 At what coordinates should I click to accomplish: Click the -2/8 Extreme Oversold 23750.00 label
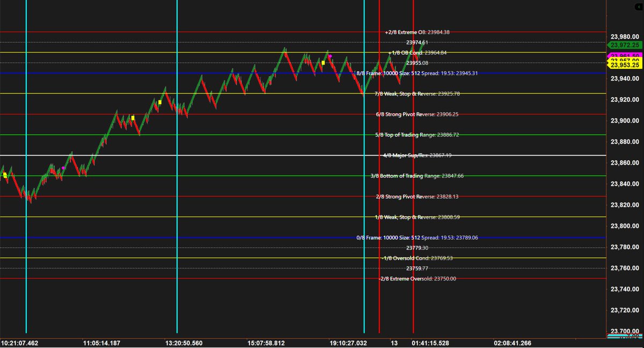[417, 279]
